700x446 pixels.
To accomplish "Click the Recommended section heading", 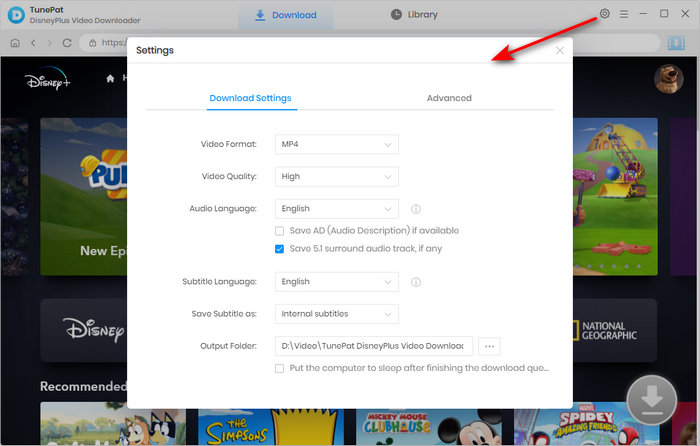I will coord(83,386).
